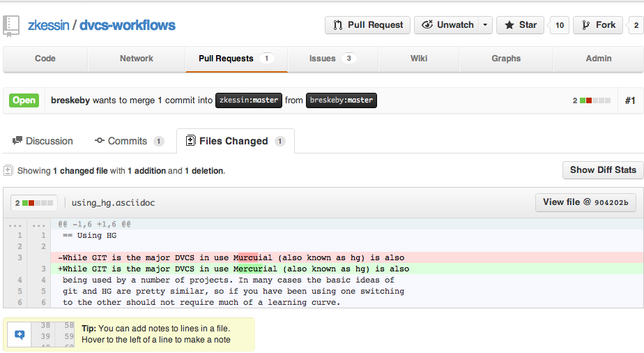The width and height of the screenshot is (644, 353).
Task: Click the green Open status badge
Action: (x=24, y=100)
